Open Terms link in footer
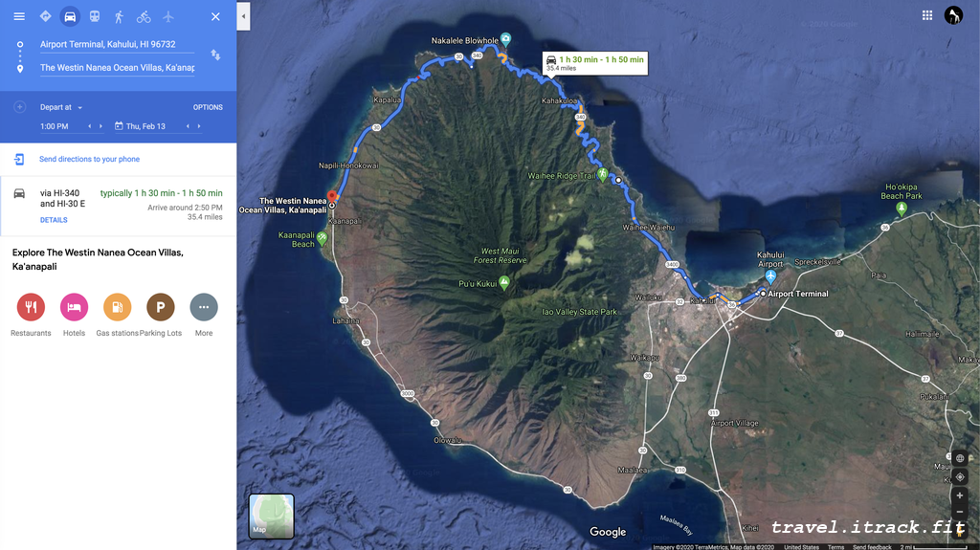Image resolution: width=980 pixels, height=550 pixels. 835,547
